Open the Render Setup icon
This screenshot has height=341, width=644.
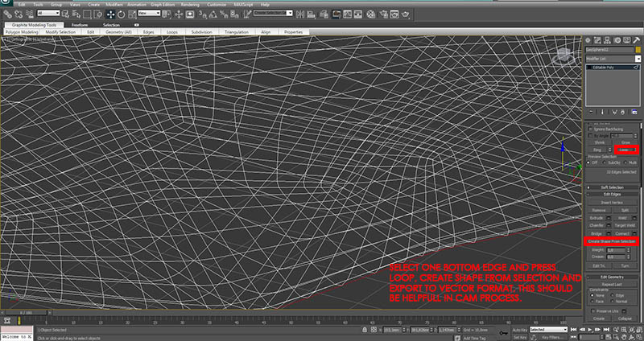point(385,14)
